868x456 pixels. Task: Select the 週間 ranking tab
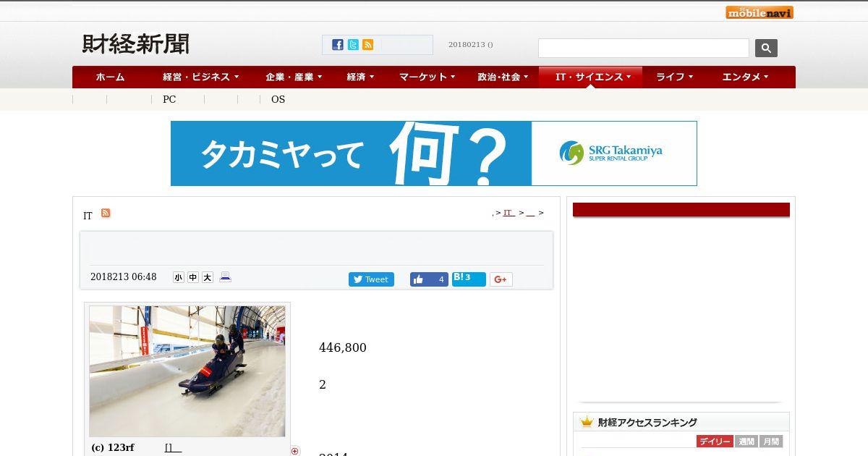746,442
